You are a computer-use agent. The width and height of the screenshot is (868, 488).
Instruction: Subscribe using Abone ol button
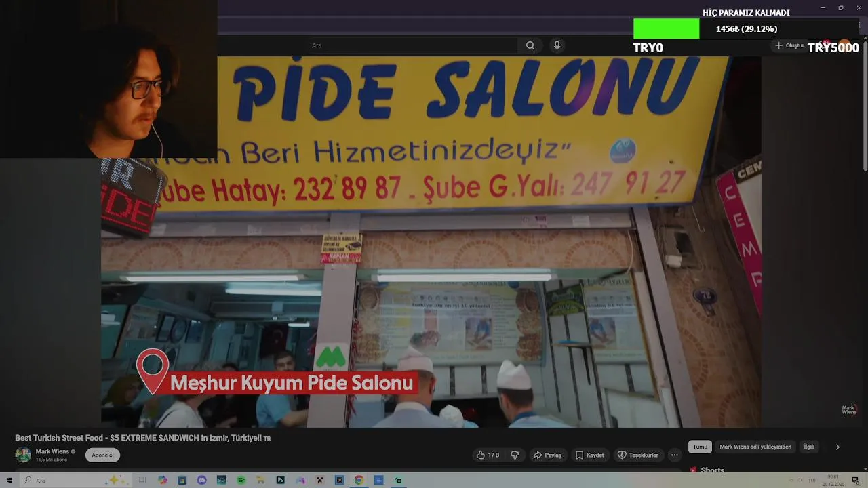coord(103,455)
